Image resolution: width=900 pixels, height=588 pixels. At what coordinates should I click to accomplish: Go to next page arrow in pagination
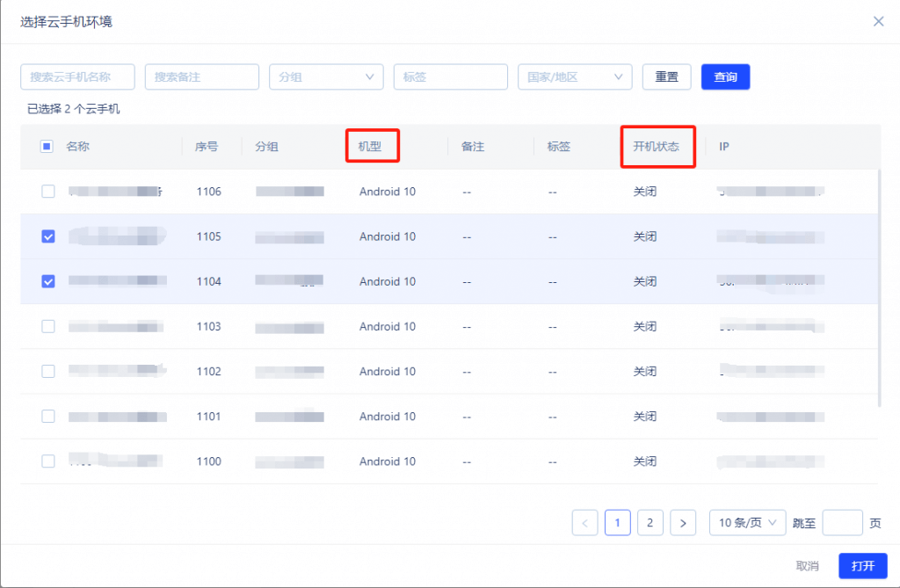coord(683,523)
